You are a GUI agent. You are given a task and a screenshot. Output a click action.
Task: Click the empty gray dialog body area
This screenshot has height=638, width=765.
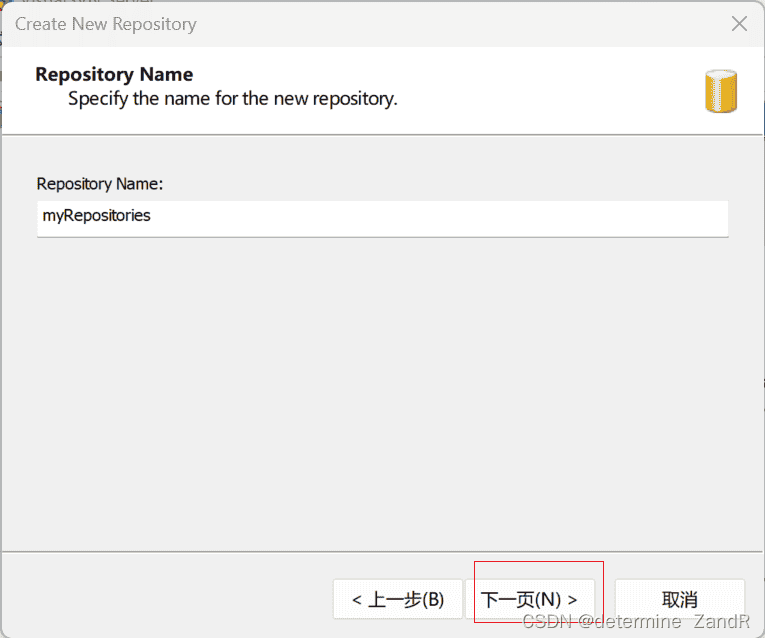[x=382, y=400]
